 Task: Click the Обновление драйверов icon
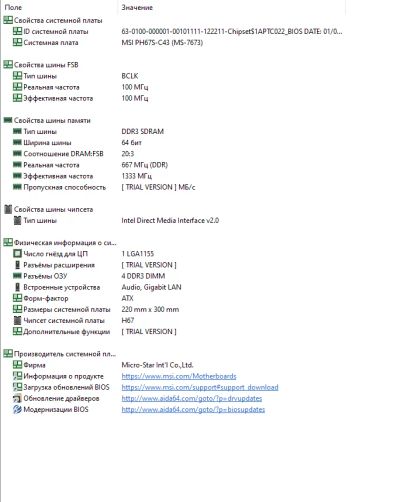[17, 398]
